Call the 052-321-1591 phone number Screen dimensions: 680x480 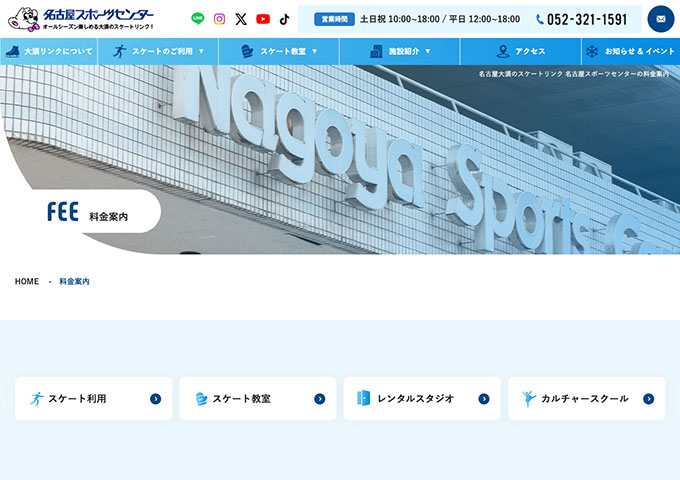click(587, 19)
